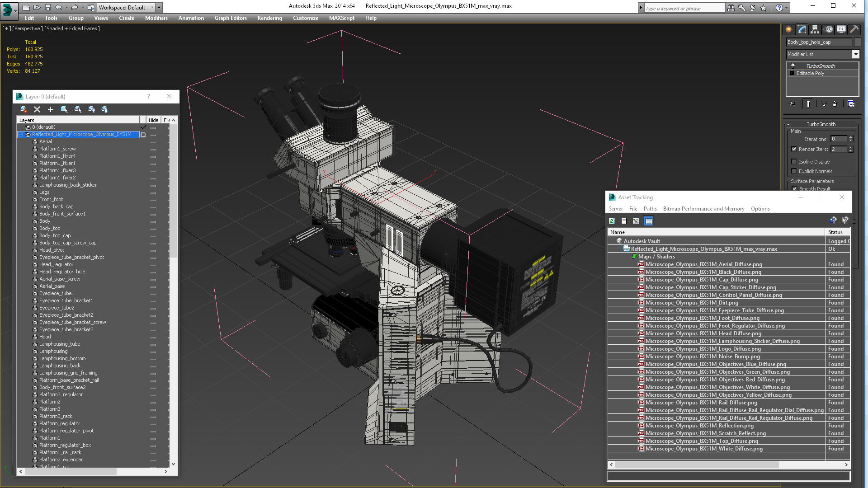Click the Layer dialog vertical scrollbar thumb

point(173,190)
